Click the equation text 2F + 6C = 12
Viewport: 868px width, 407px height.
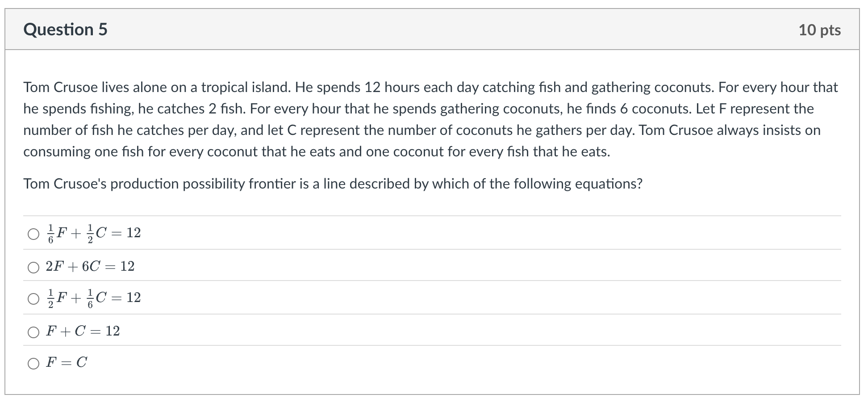89,266
